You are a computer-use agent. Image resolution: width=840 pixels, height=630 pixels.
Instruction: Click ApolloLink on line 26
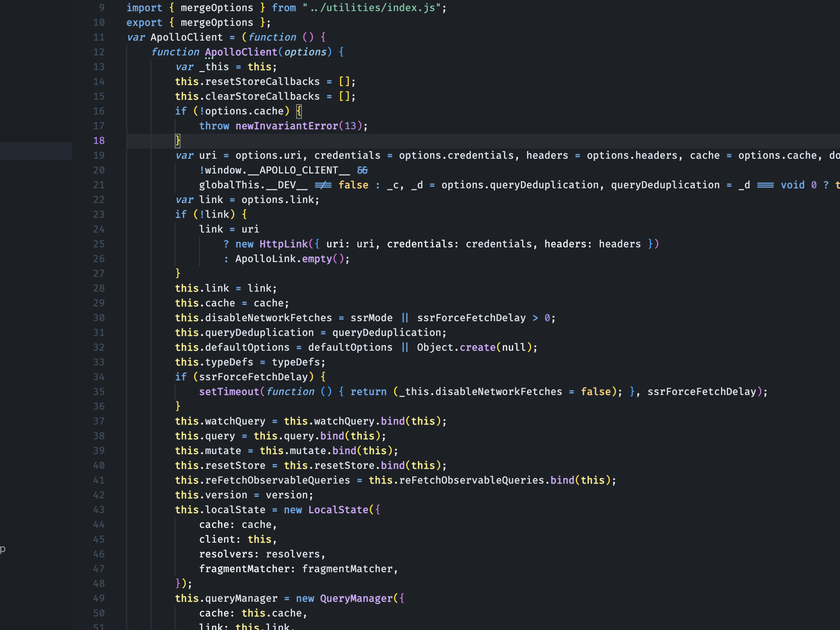[x=265, y=259]
